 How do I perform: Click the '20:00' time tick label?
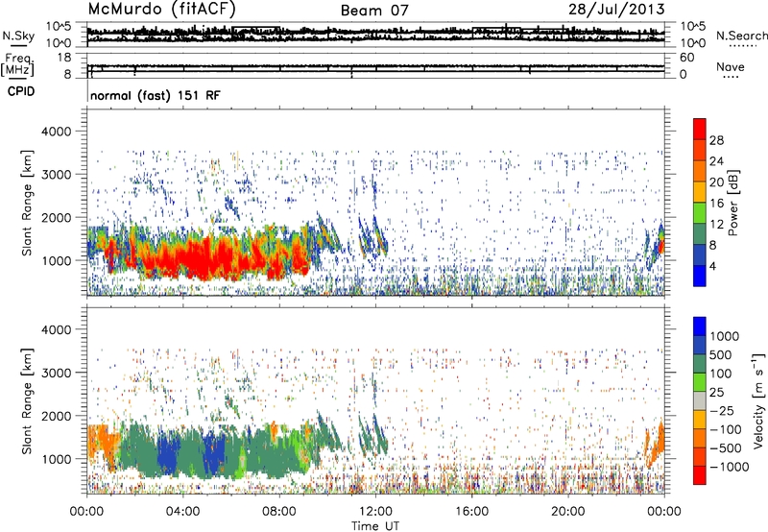(x=568, y=512)
